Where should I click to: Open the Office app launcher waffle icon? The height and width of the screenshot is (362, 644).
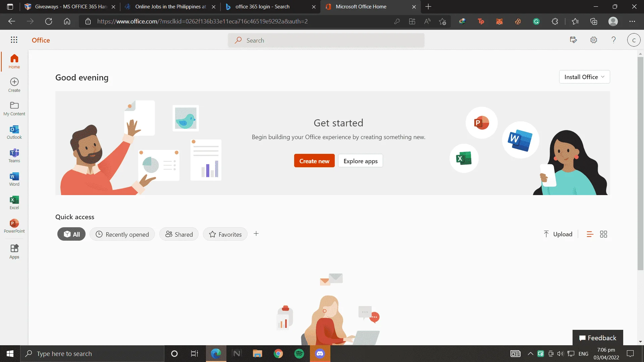(x=14, y=40)
